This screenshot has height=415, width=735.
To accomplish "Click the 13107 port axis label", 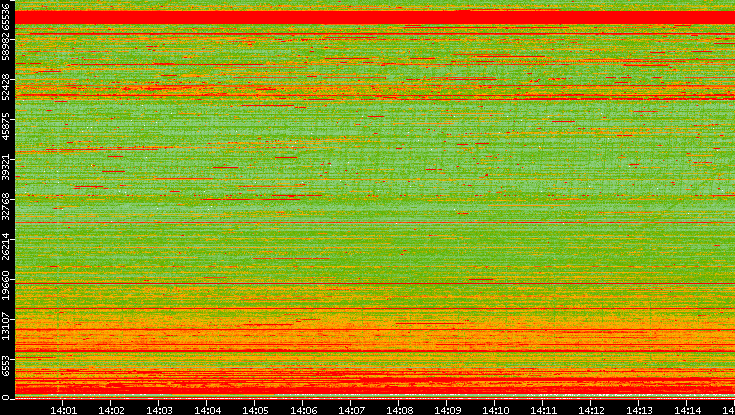I will coord(6,325).
